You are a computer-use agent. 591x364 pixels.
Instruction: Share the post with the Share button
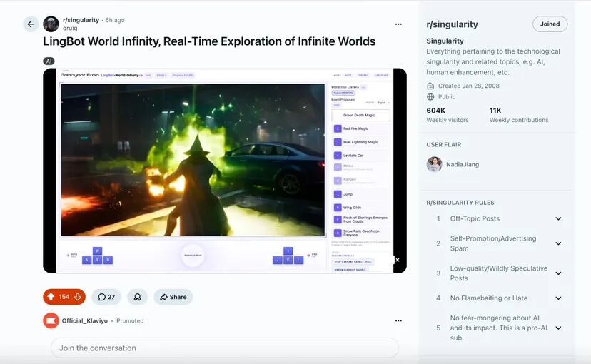[173, 297]
